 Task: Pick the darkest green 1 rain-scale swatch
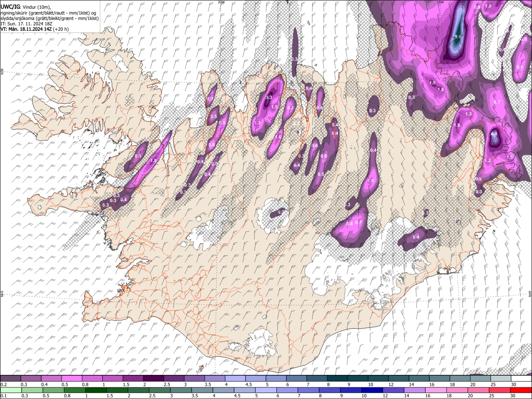[x=96, y=389]
